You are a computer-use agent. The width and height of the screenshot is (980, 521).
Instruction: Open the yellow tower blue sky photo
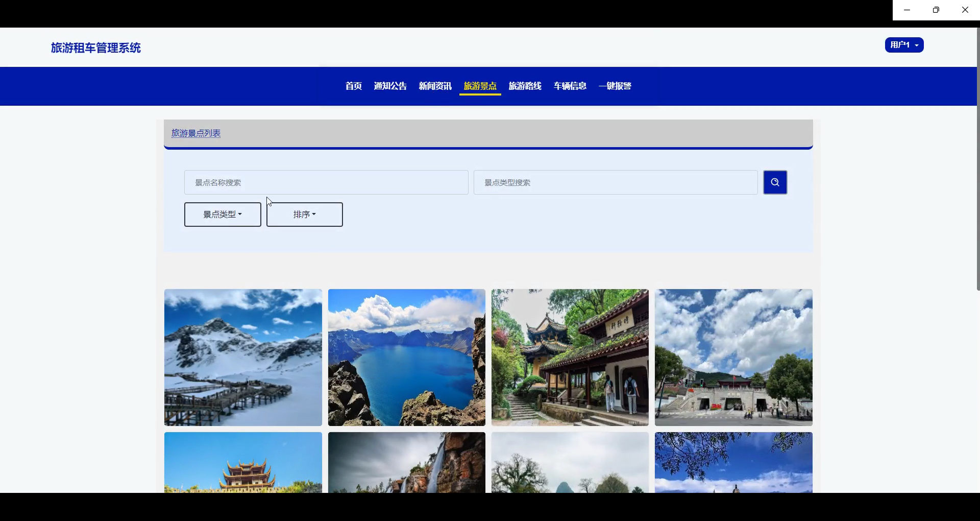click(243, 463)
